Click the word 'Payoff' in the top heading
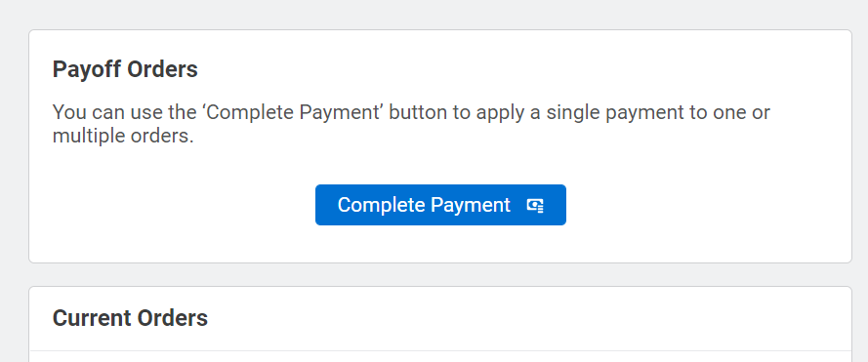Image resolution: width=868 pixels, height=362 pixels. 87,69
